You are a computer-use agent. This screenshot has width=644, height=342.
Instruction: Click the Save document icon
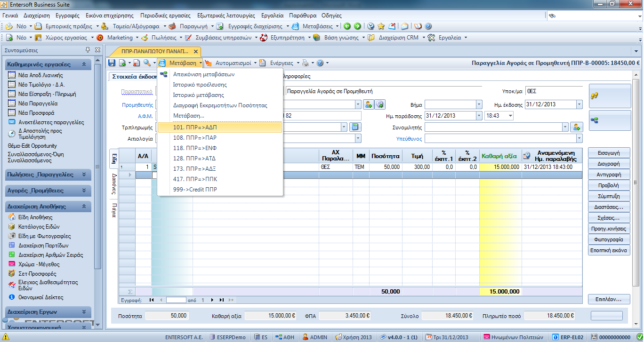[112, 63]
